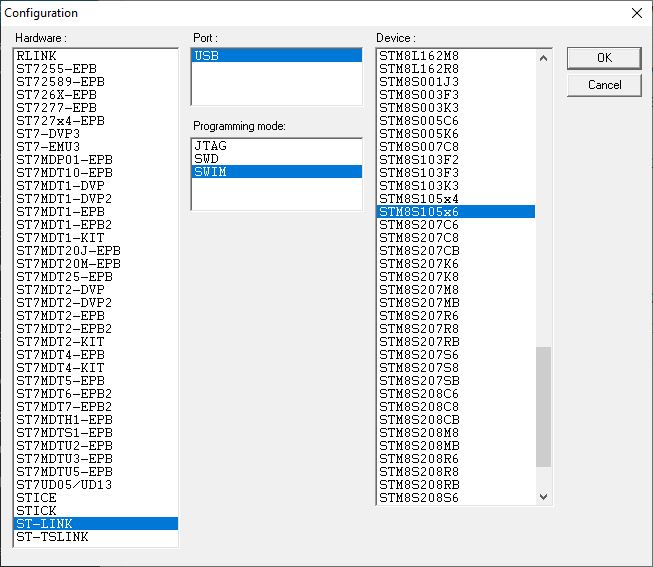Choose JTAG programming mode

tap(210, 146)
